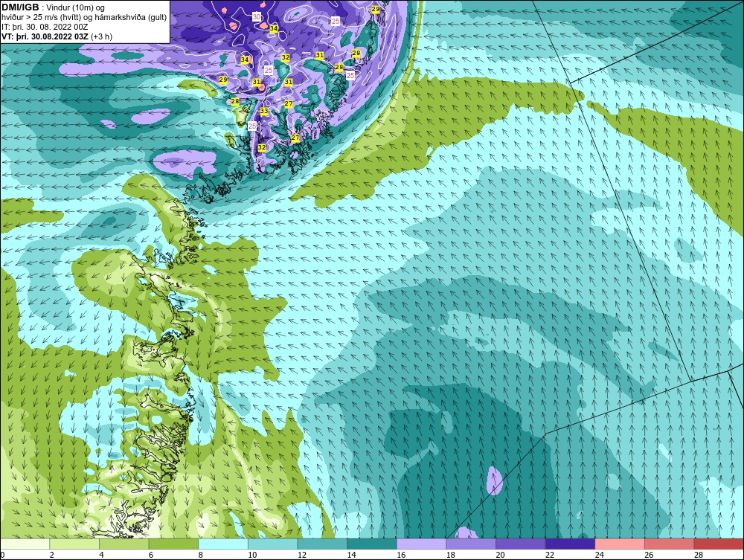Select the above-28 m/s dark red swatch
Screen dimensions: 744x560
[719, 544]
